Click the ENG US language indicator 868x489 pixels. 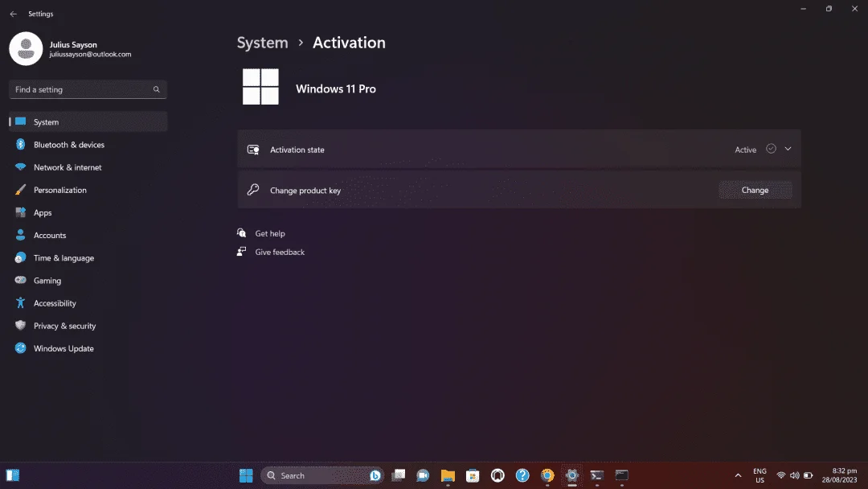pos(760,475)
